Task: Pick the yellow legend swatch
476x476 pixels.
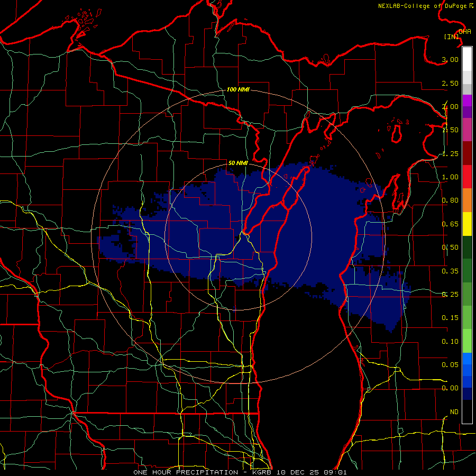Action: coord(467,224)
